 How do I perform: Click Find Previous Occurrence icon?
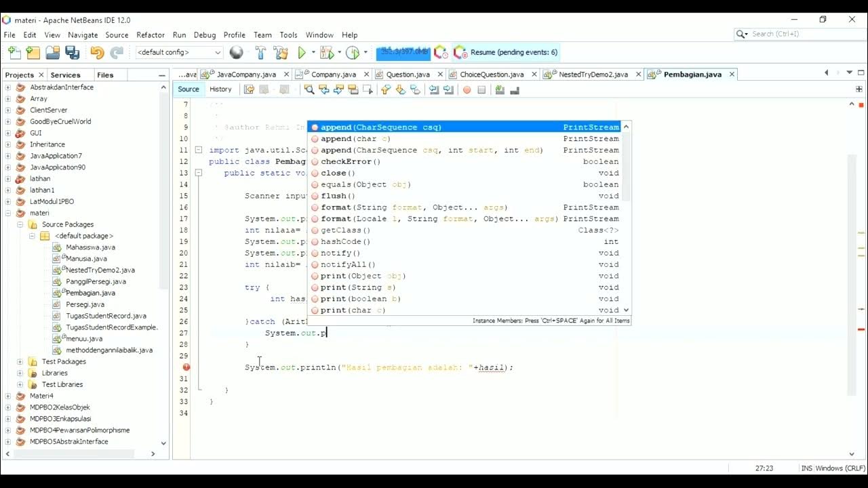(324, 89)
